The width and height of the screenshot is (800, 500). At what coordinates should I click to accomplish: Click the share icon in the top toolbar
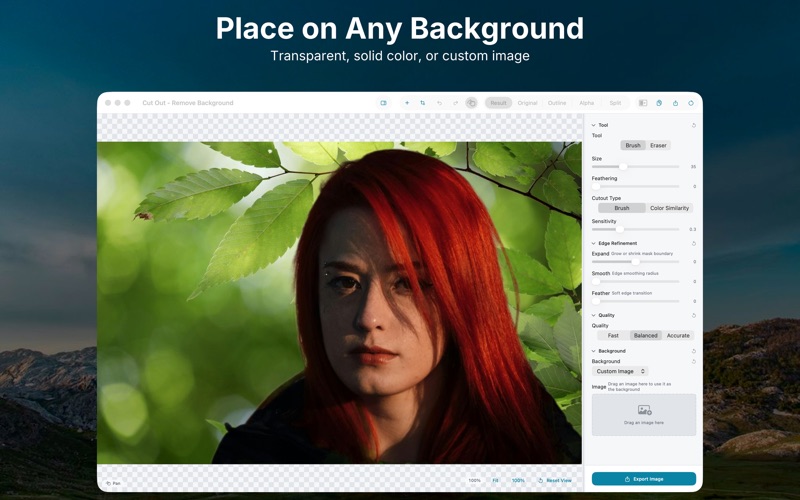point(675,103)
